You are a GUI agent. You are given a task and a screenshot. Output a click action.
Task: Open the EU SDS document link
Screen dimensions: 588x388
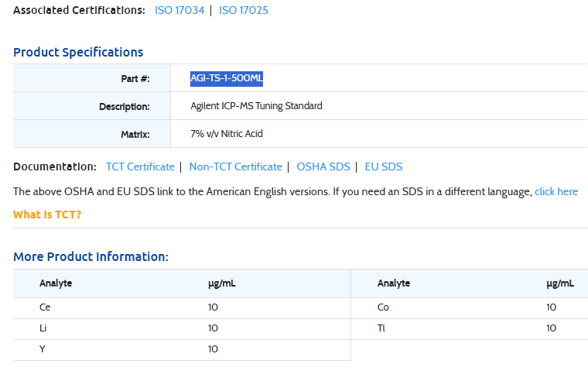pos(383,167)
